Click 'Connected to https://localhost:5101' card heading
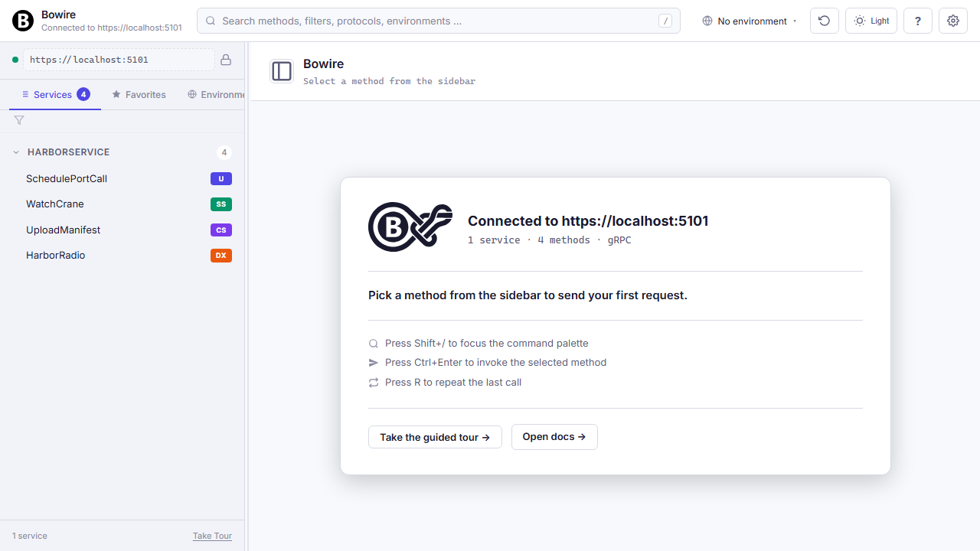980x551 pixels. pos(588,221)
